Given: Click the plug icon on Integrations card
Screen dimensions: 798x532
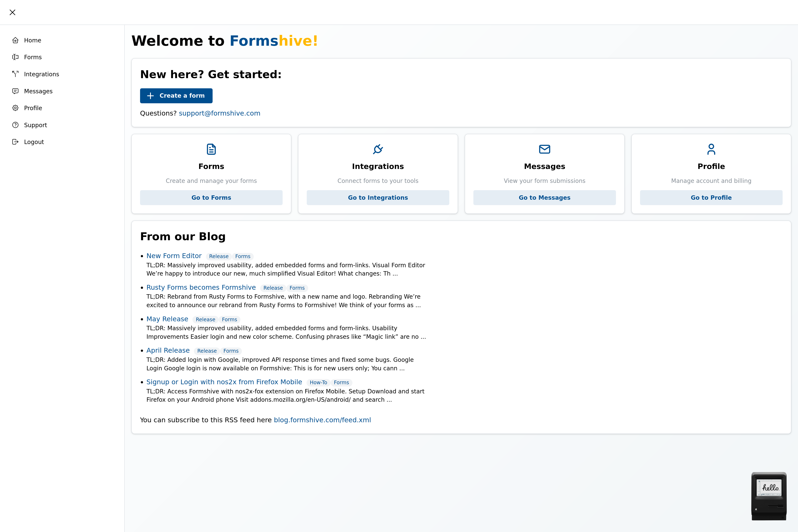Looking at the screenshot, I should (x=378, y=149).
